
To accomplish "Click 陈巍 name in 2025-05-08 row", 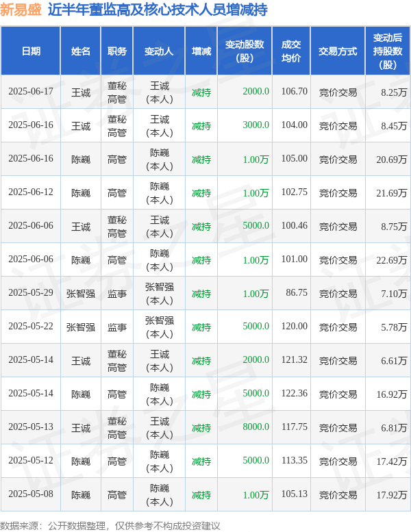I will point(81,495).
